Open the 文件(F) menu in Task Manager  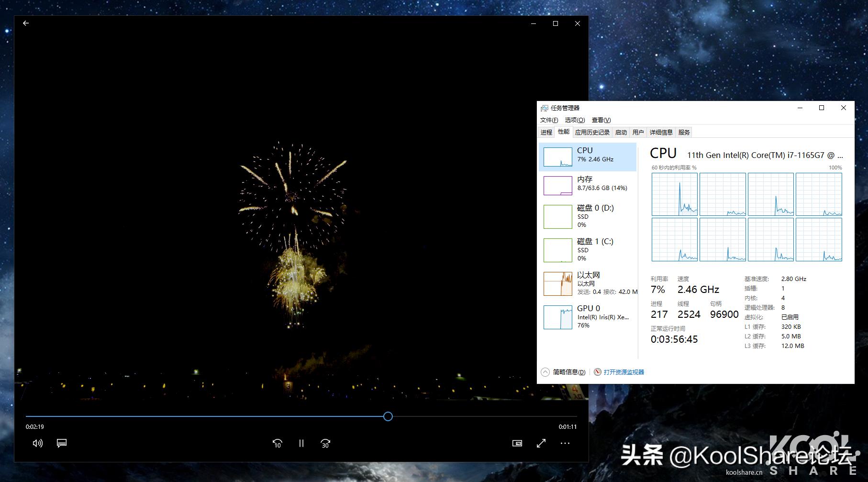tap(549, 120)
